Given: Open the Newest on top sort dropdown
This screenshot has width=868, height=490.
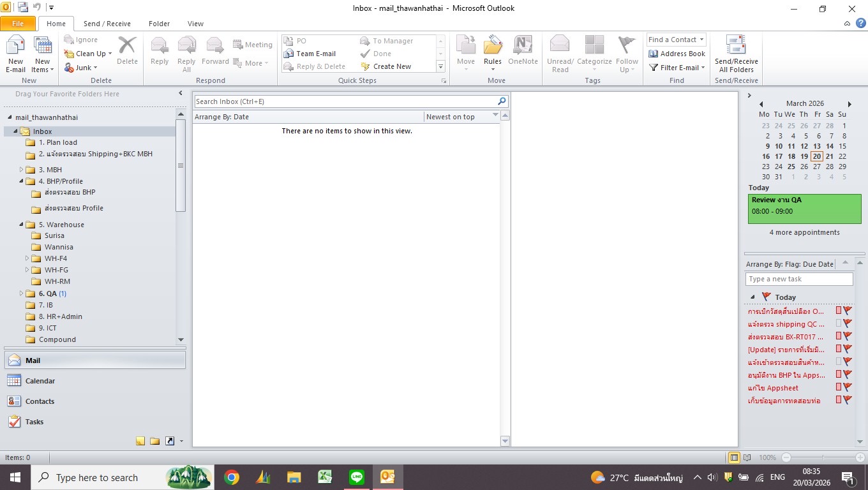Looking at the screenshot, I should pyautogui.click(x=495, y=116).
